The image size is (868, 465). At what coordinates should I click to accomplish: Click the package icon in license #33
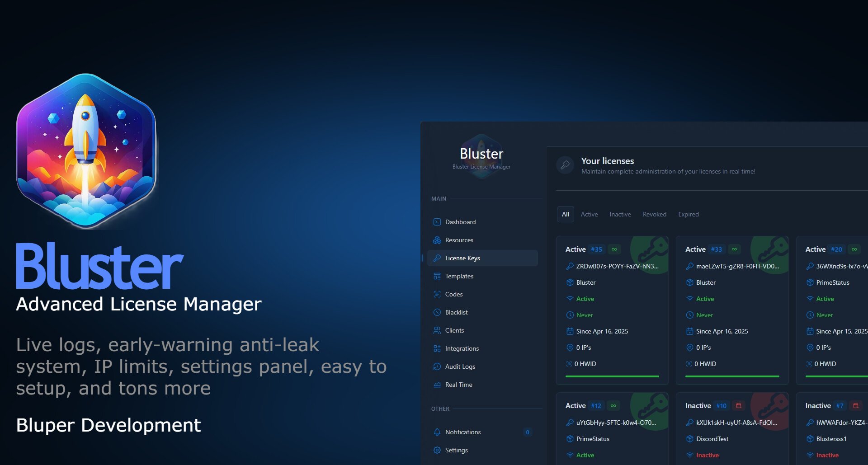689,282
